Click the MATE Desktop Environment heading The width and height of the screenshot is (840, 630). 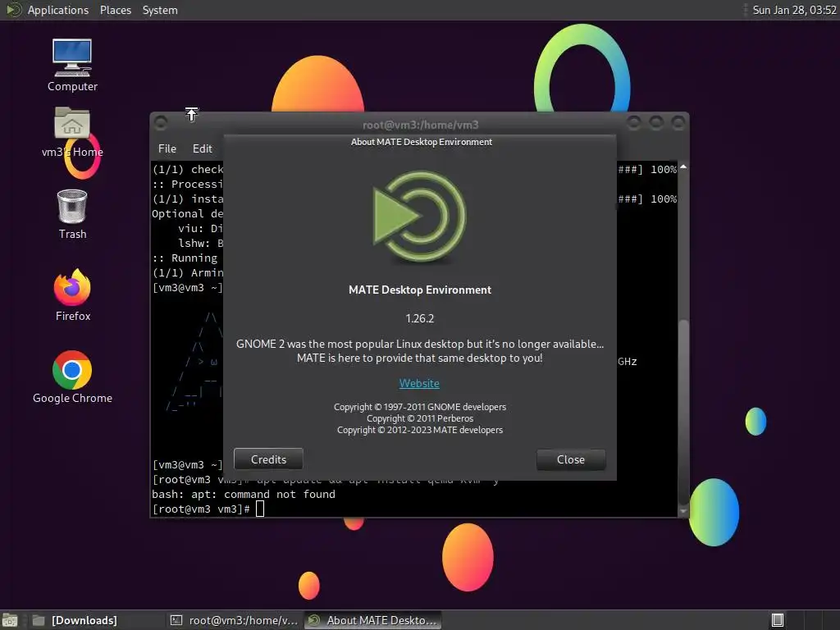[419, 290]
